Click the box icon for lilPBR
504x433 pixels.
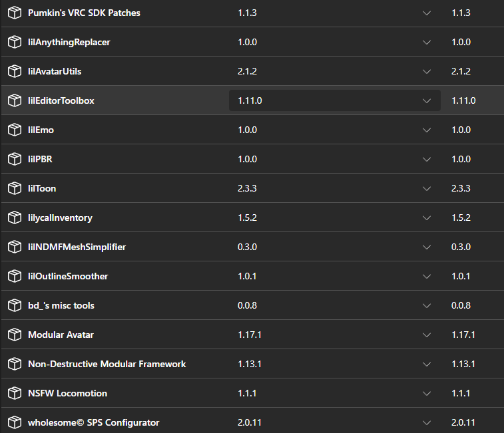point(15,159)
